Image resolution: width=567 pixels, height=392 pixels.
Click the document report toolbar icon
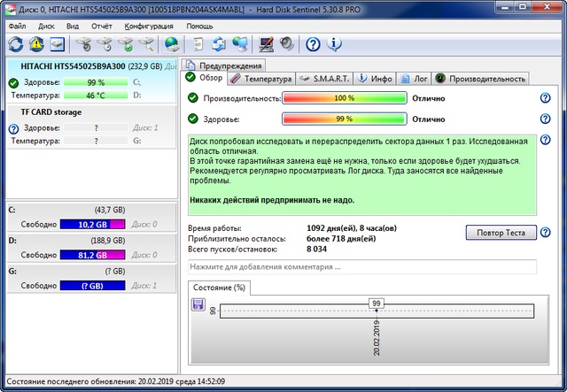(198, 44)
